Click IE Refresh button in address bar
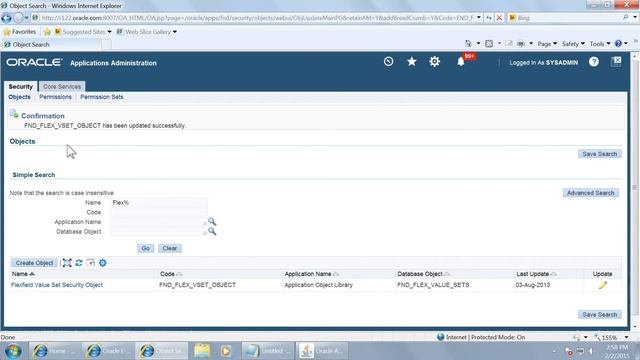Viewport: 640px width, 360px height. [489, 18]
